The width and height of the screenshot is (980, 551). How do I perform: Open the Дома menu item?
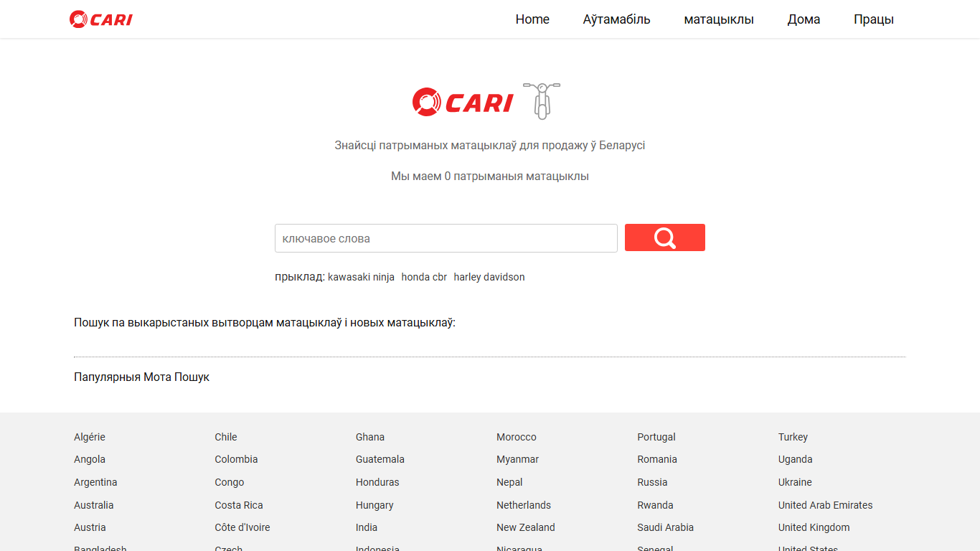tap(804, 19)
